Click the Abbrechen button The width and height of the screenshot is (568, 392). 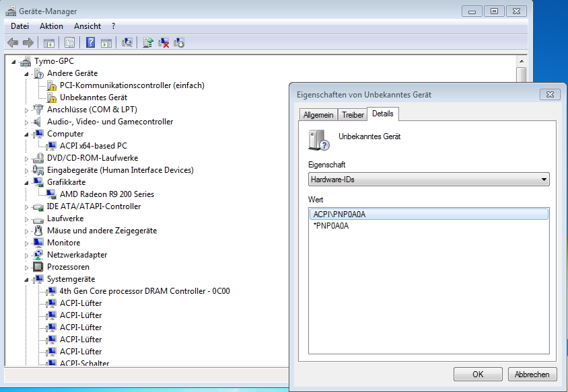pos(532,375)
